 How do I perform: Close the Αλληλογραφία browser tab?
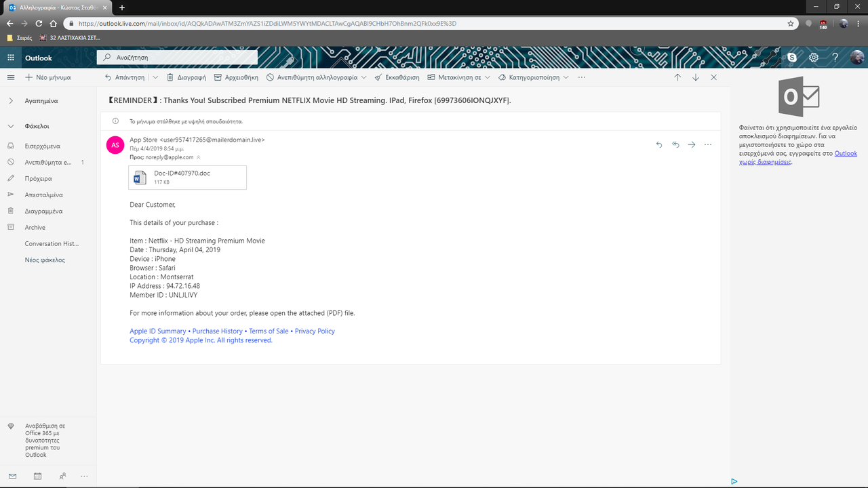(104, 7)
